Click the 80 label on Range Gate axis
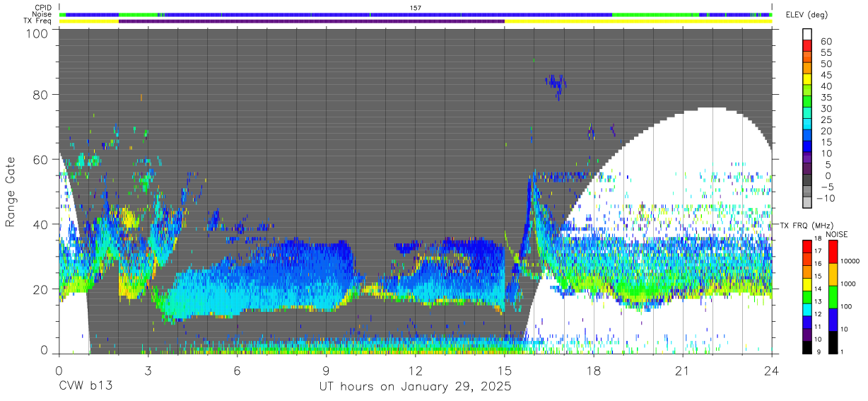 (42, 95)
